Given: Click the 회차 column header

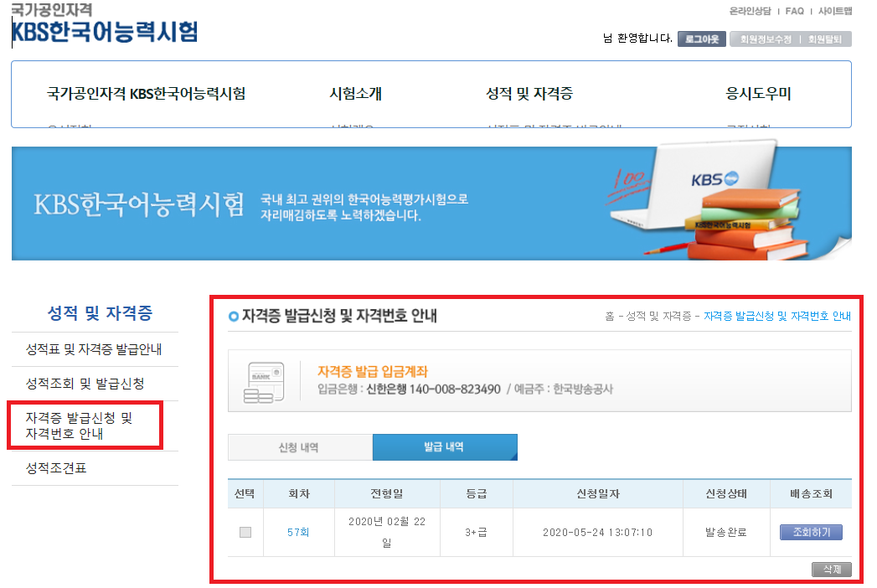Looking at the screenshot, I should [299, 494].
